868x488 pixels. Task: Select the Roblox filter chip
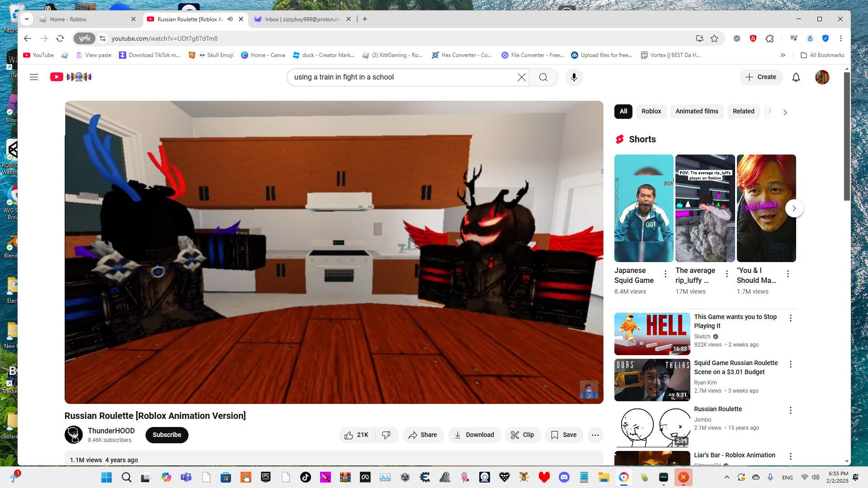click(x=651, y=111)
